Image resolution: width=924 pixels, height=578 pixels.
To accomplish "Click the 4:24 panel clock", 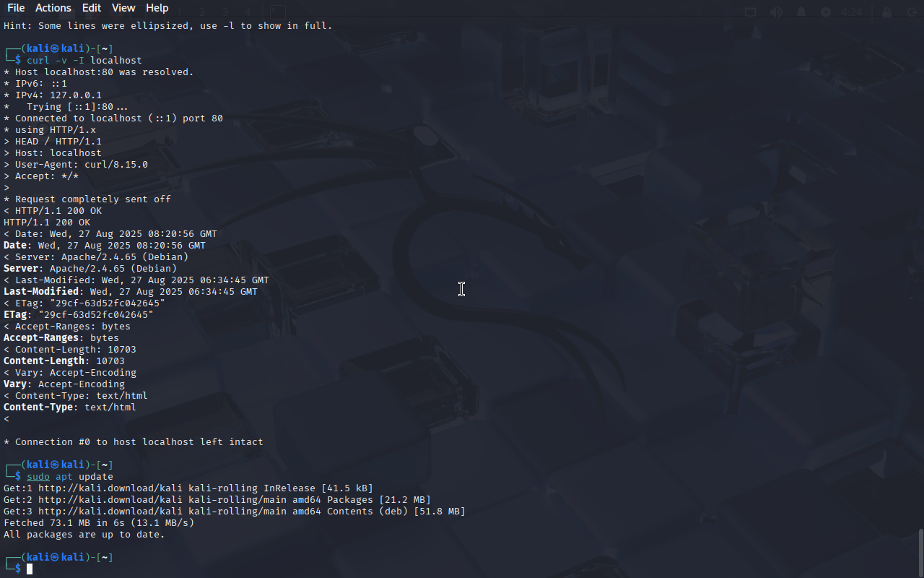I will pyautogui.click(x=852, y=12).
